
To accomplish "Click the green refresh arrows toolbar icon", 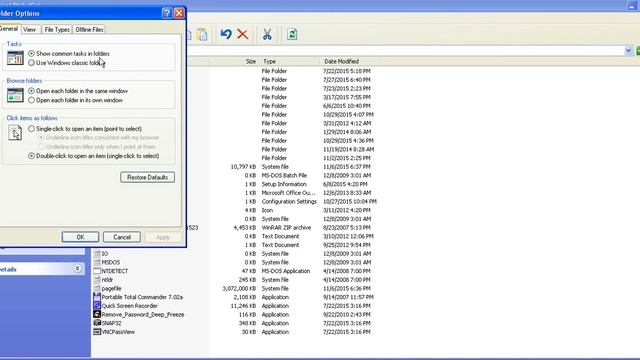I will [292, 34].
